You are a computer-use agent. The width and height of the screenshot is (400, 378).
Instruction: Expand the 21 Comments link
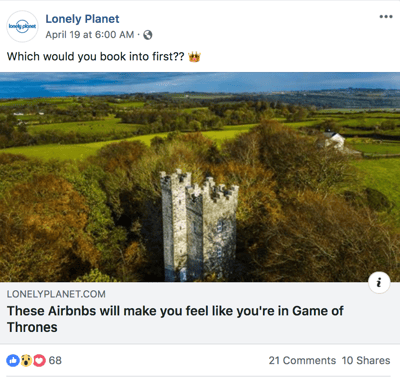coord(302,360)
